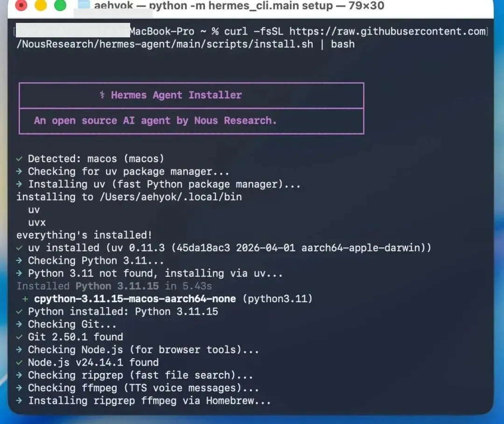Click 'Installed Python 3.11.15 in 5.43s'
Screen dimensions: 504x424
click(x=114, y=286)
